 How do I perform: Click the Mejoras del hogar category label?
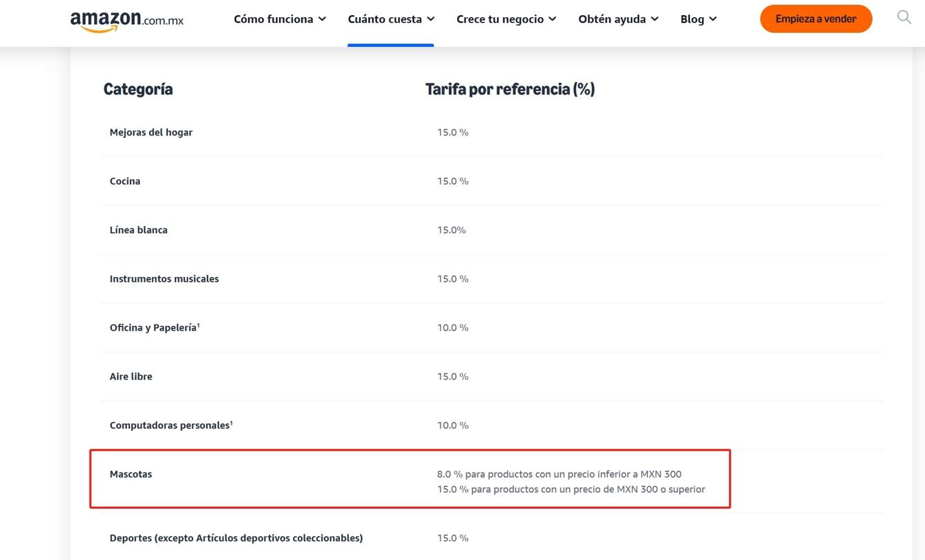point(151,133)
